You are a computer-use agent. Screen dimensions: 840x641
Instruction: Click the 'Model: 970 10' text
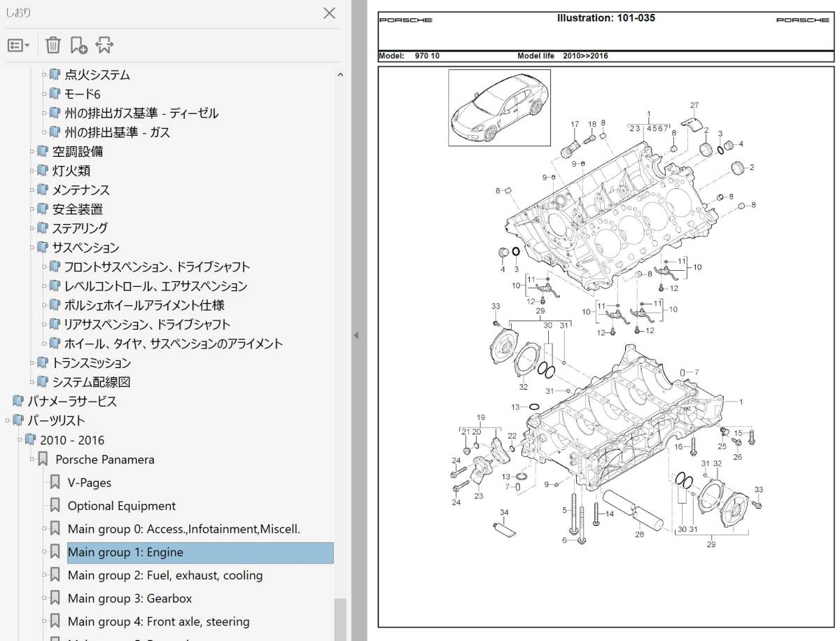(409, 56)
